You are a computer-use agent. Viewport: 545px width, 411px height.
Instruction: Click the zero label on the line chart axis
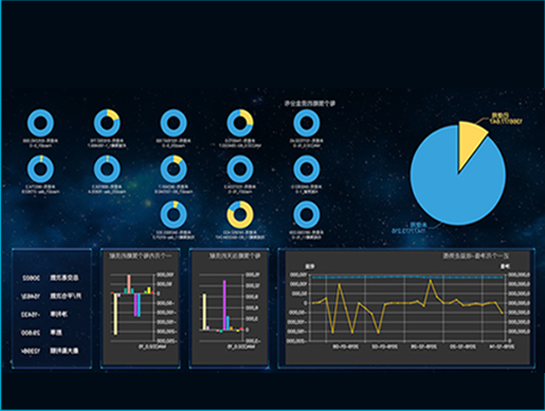click(x=306, y=303)
